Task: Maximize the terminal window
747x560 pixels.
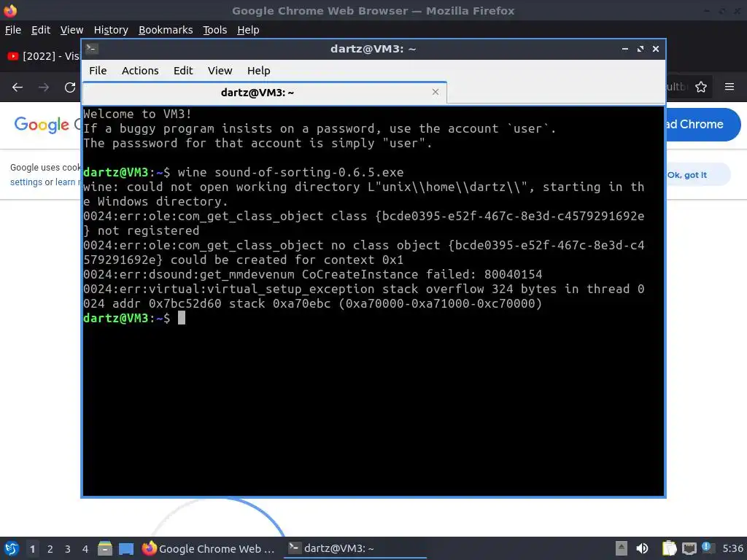Action: [640, 49]
